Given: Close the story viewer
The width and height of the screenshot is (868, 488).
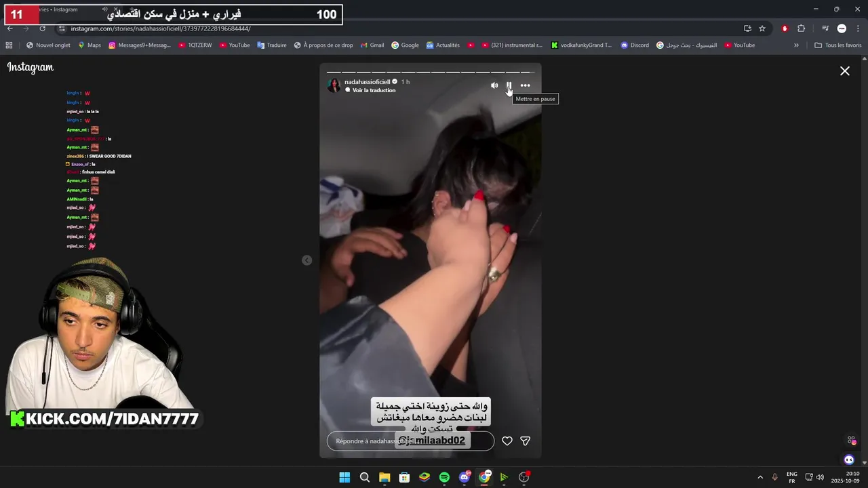Looking at the screenshot, I should tap(845, 70).
